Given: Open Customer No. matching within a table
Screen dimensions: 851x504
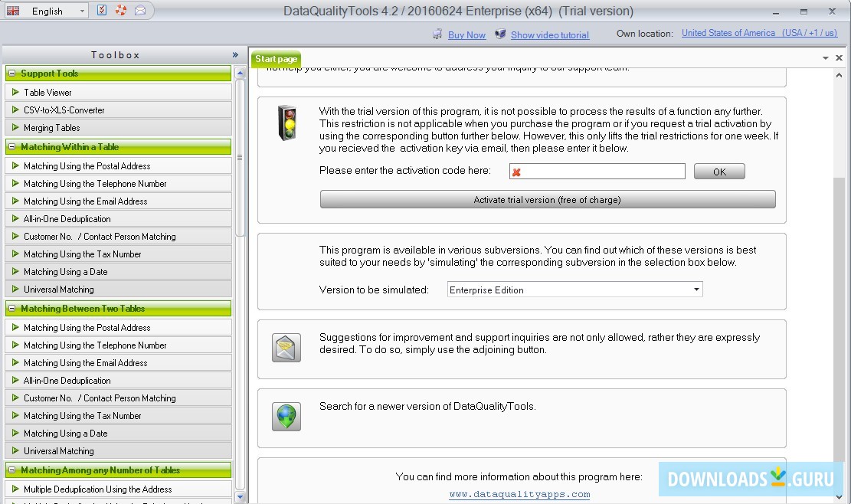Looking at the screenshot, I should 118,237.
